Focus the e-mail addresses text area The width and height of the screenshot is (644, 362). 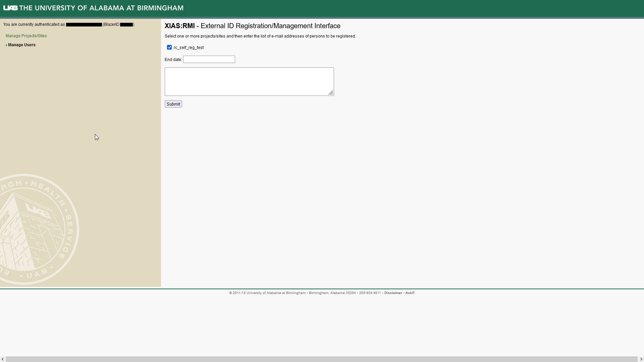pos(249,81)
